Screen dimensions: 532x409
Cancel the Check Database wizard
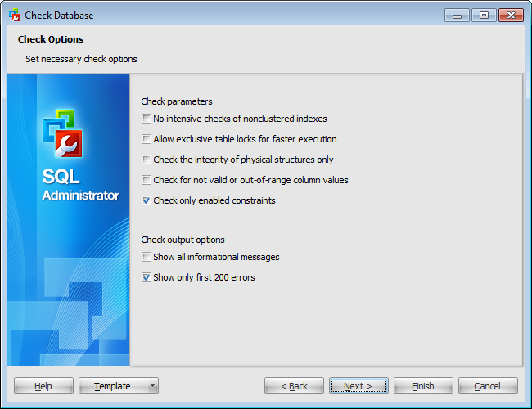(488, 386)
